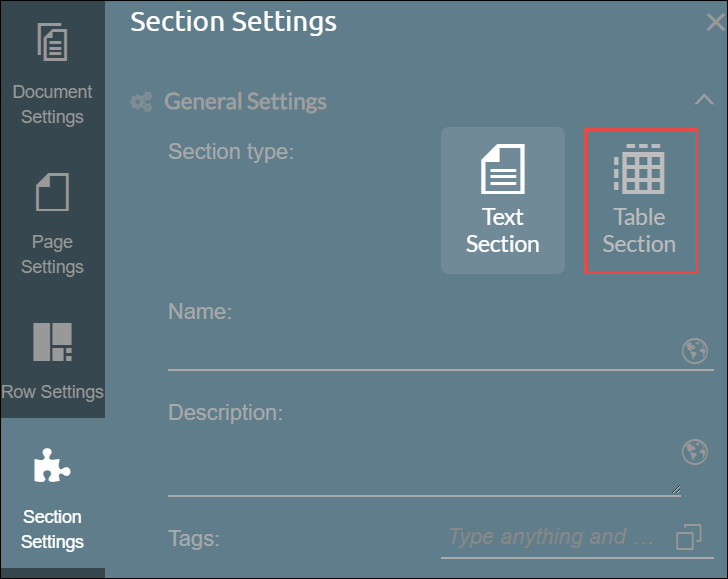Open the Row Settings panel
Image resolution: width=728 pixels, height=579 pixels.
[52, 358]
